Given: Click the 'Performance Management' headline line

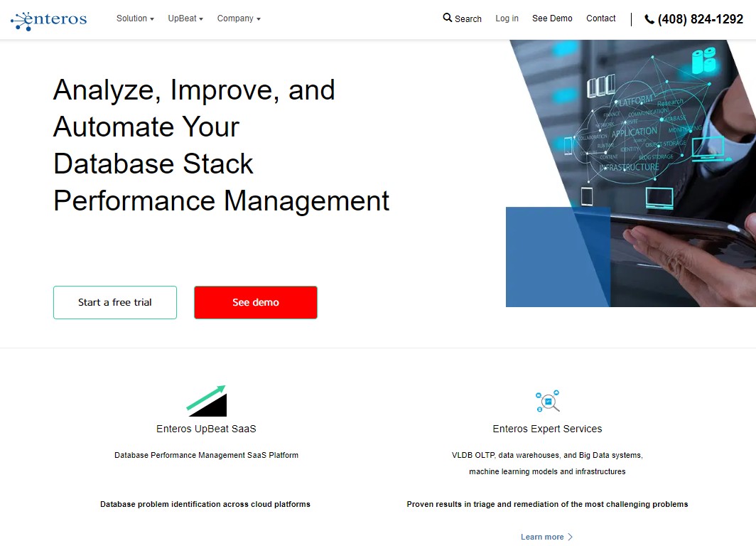Looking at the screenshot, I should (221, 200).
